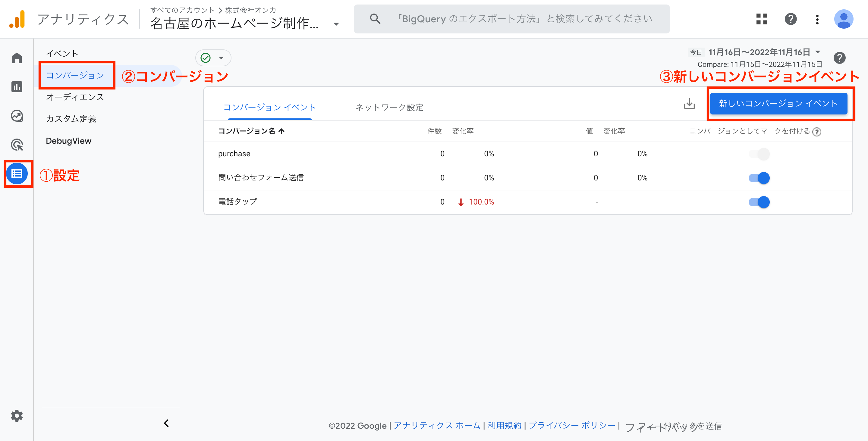Open the user account avatar

click(x=843, y=19)
